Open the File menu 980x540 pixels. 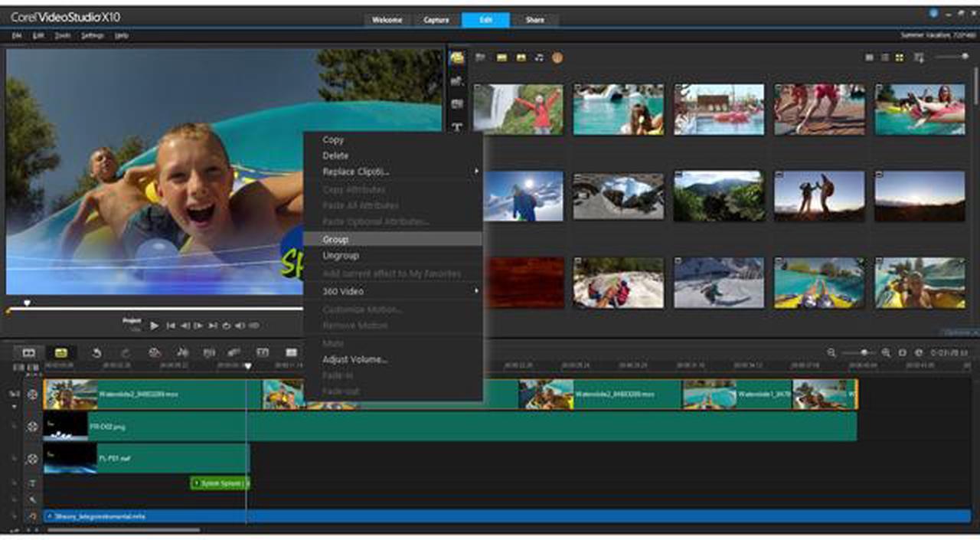click(16, 36)
